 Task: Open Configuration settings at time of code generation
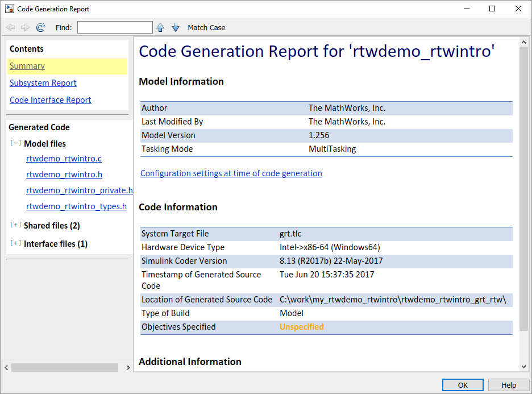click(231, 173)
